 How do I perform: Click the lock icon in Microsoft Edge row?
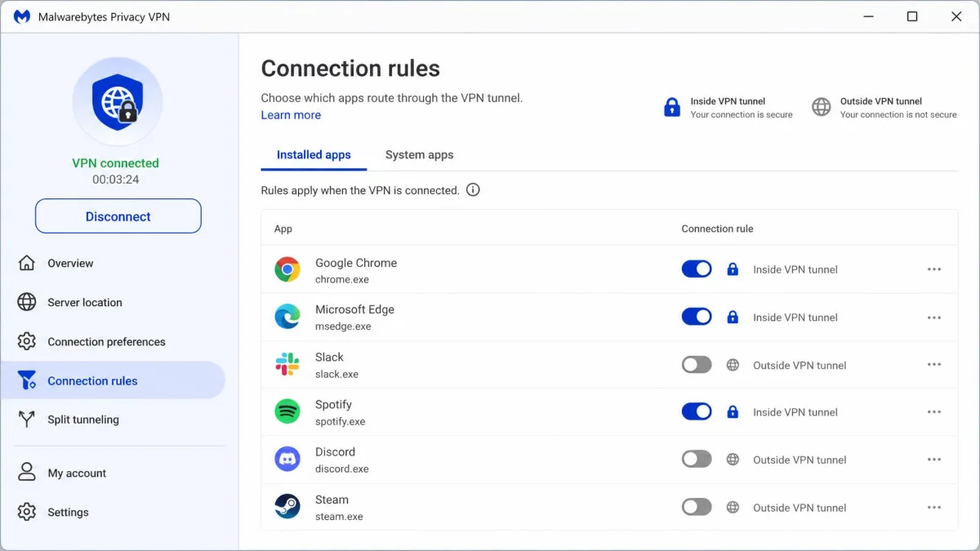[x=733, y=317]
